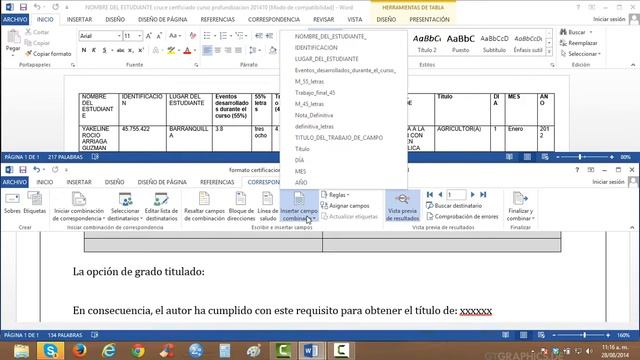640x360 pixels.
Task: Choose the MES merge field
Action: [300, 171]
